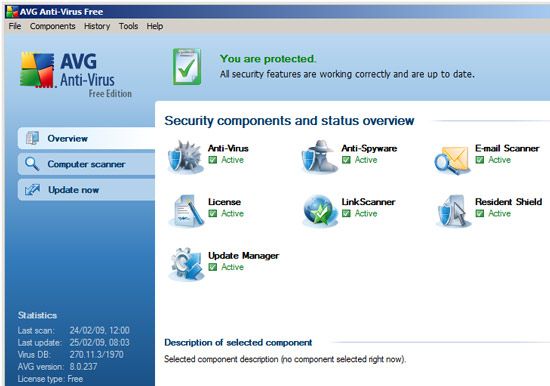Open the File menu
The image size is (550, 386).
(x=15, y=26)
